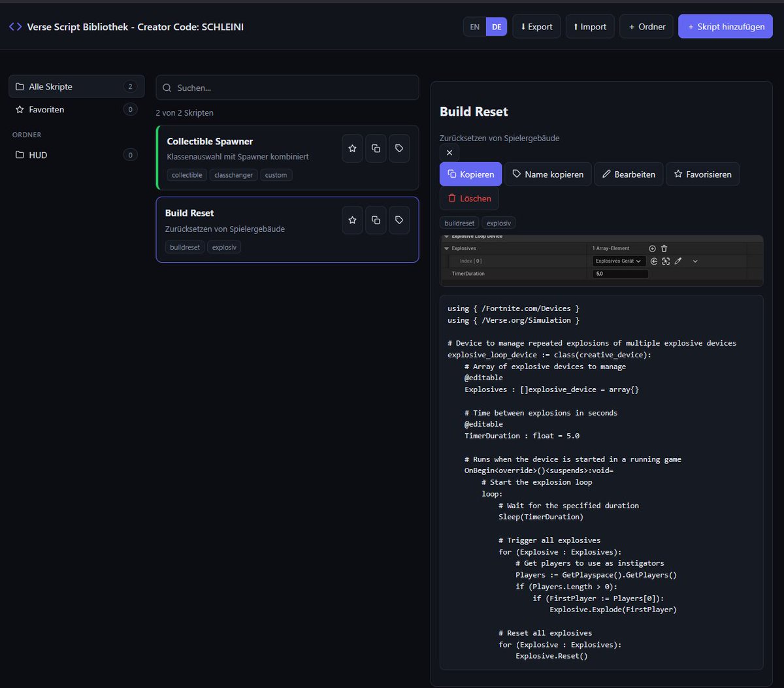
Task: Click the search magnifier icon
Action: [167, 88]
